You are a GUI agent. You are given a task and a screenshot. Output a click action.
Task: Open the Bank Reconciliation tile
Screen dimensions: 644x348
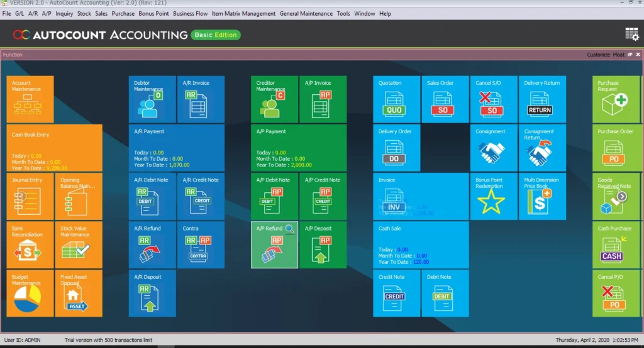[x=30, y=244]
